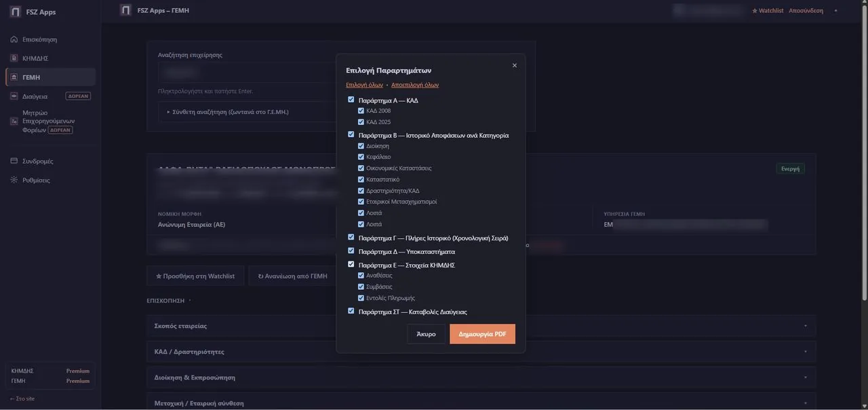
Task: Click the logo beside FSZ Apps – ΓΕΜΗ title
Action: (125, 10)
